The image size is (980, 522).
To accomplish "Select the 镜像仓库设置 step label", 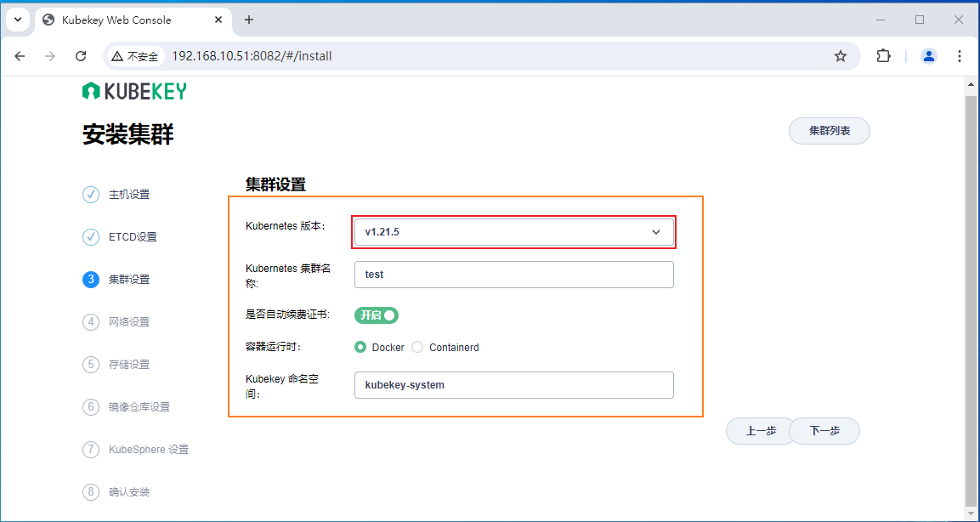I will pos(139,407).
